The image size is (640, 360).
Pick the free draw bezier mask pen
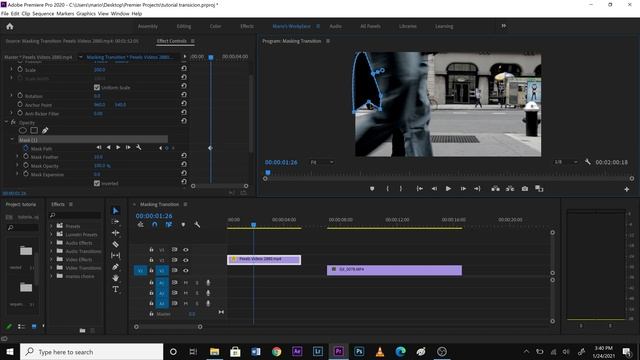[45, 131]
